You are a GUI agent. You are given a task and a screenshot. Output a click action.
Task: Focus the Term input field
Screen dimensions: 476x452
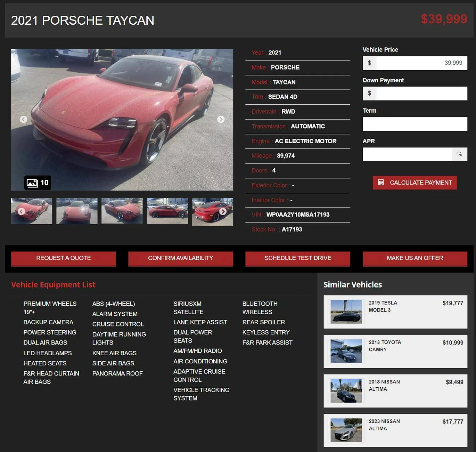[x=415, y=124]
